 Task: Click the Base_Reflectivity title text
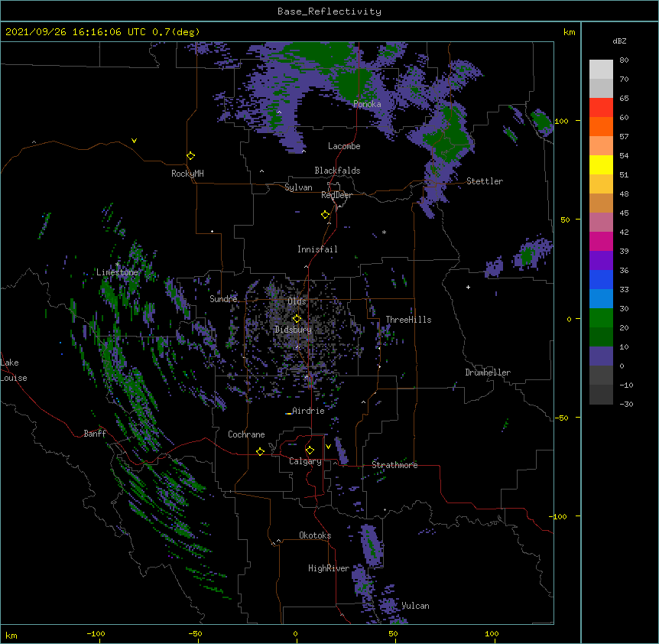coord(329,11)
